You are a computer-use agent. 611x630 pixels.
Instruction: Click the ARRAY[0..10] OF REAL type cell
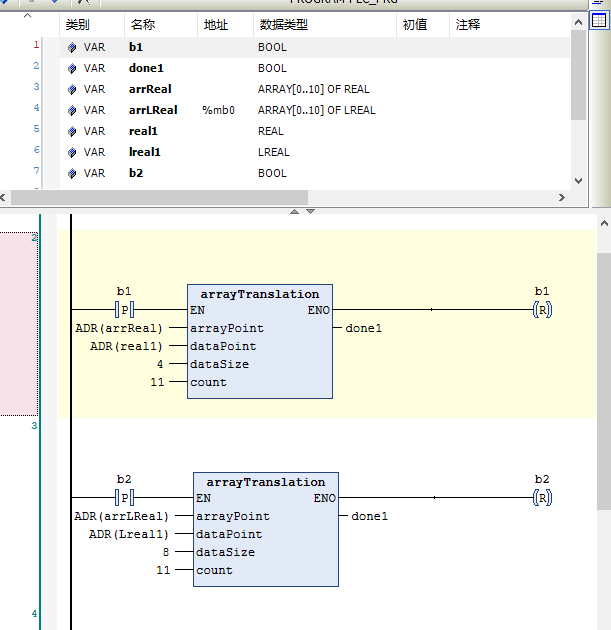(314, 89)
